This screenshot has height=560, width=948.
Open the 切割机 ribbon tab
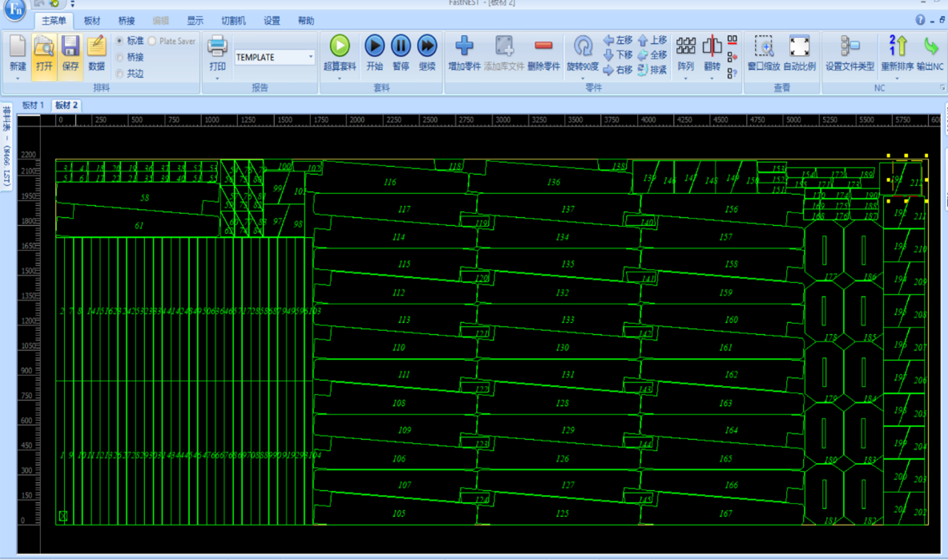(x=233, y=21)
